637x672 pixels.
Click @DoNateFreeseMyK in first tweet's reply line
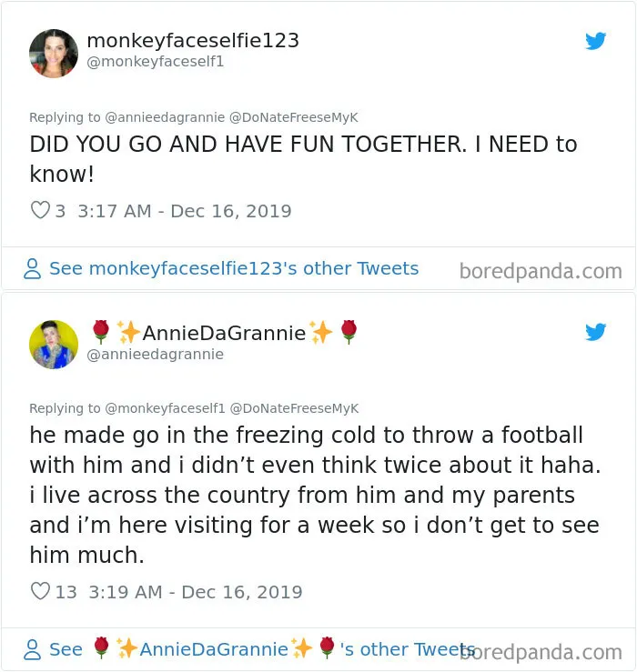(294, 117)
